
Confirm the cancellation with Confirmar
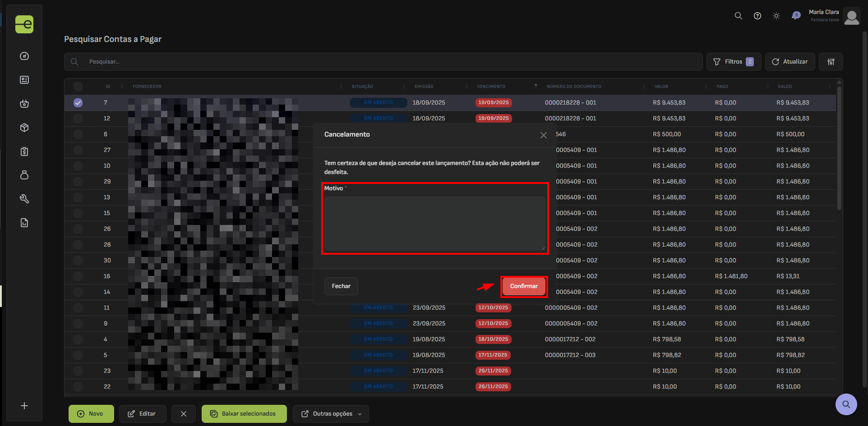pyautogui.click(x=524, y=286)
